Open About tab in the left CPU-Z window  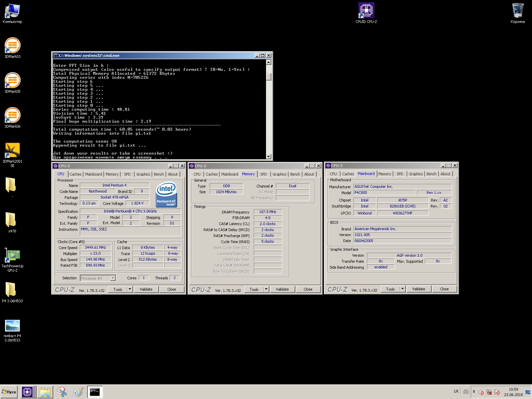tap(173, 174)
